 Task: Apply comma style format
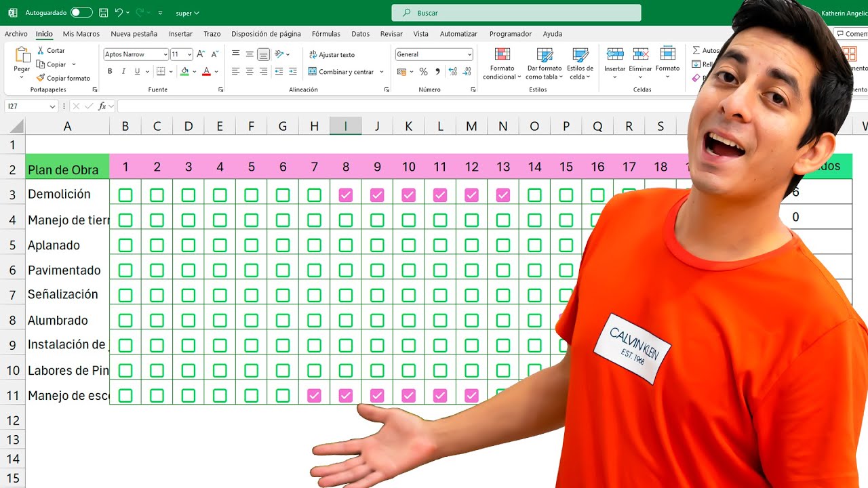click(437, 71)
